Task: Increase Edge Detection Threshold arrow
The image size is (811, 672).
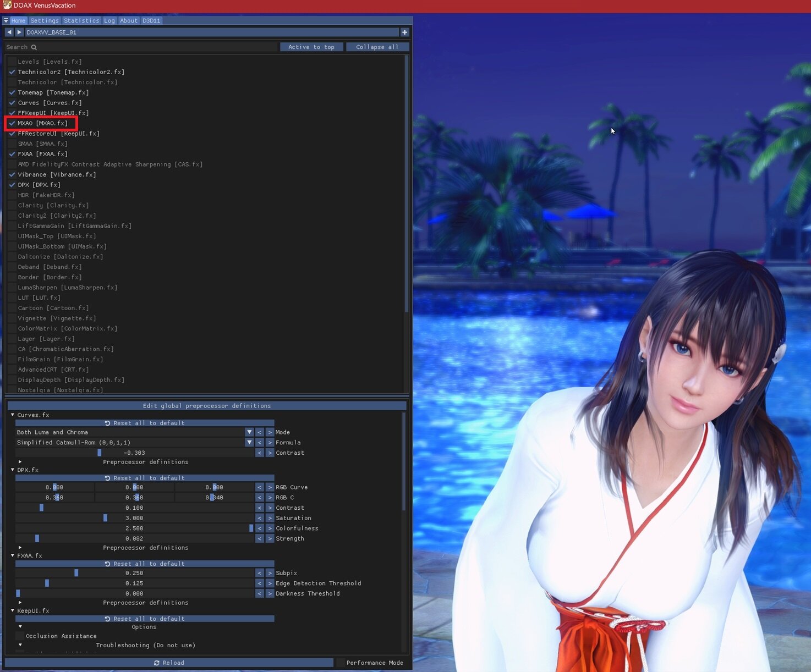Action: tap(270, 583)
